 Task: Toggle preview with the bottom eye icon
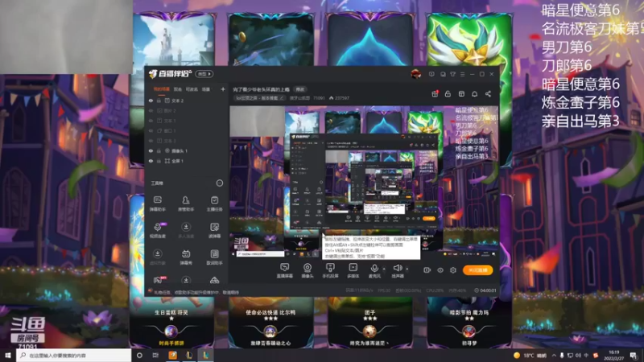point(440,270)
